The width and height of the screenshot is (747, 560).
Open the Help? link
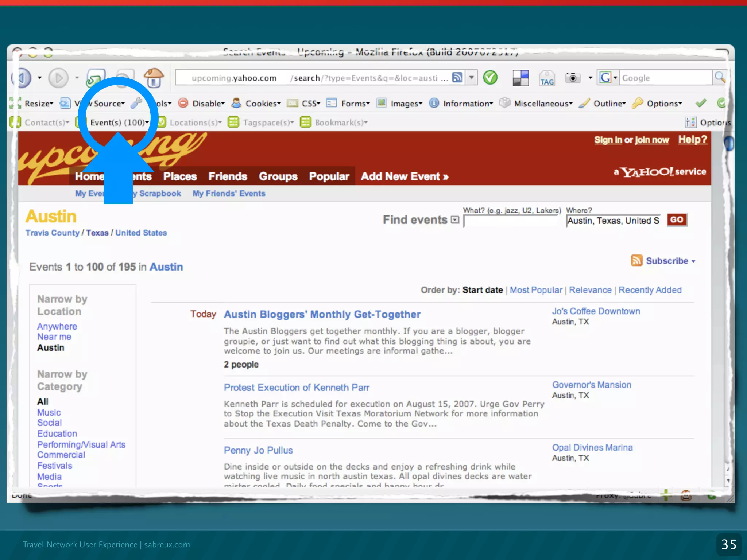(x=692, y=139)
